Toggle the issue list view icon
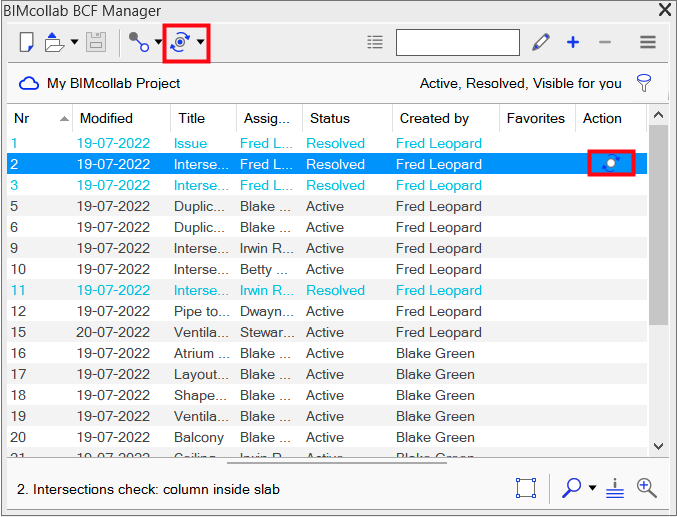 (375, 42)
